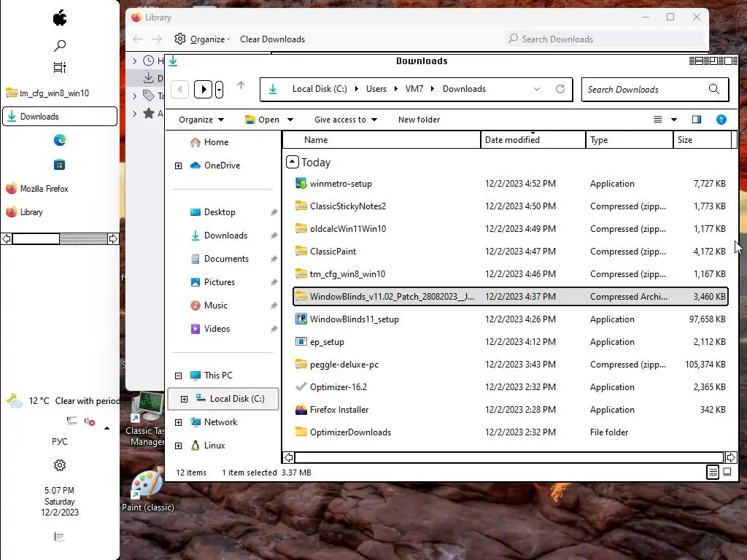The height and width of the screenshot is (560, 747).
Task: Open the Explorer Organize menu
Action: coord(201,120)
